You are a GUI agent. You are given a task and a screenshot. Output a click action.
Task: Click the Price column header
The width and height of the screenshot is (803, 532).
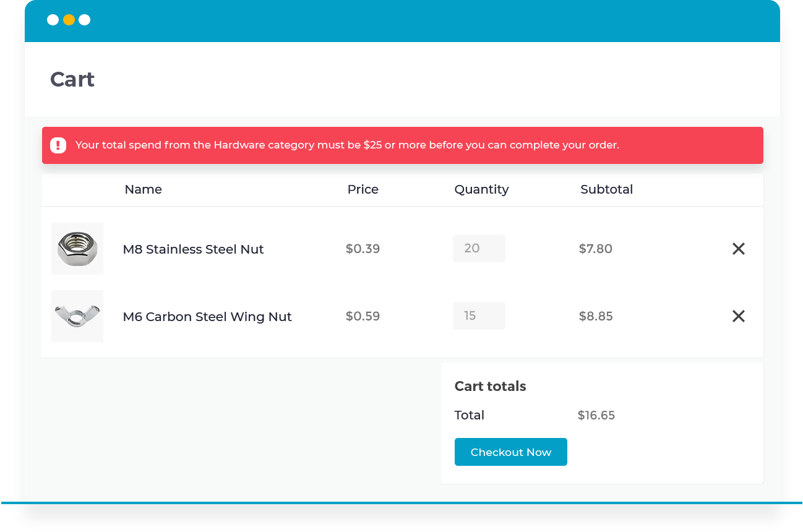pyautogui.click(x=363, y=189)
